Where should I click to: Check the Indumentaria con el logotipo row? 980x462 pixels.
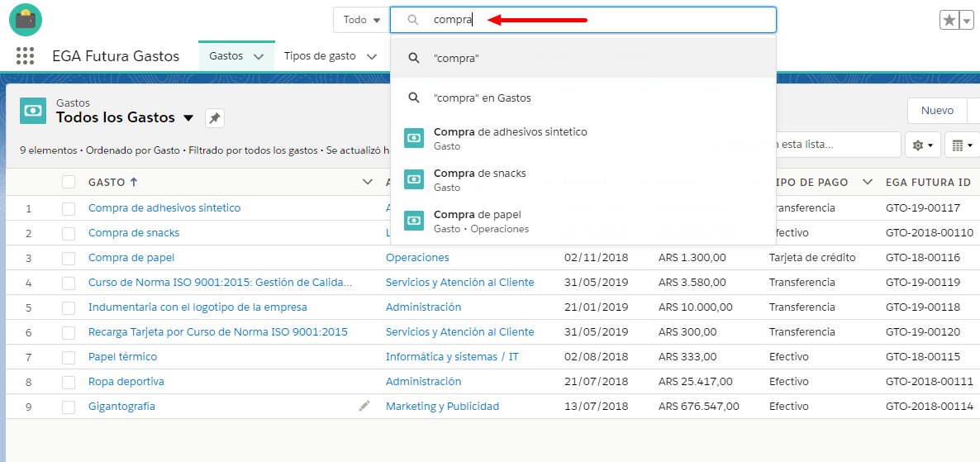pos(69,307)
